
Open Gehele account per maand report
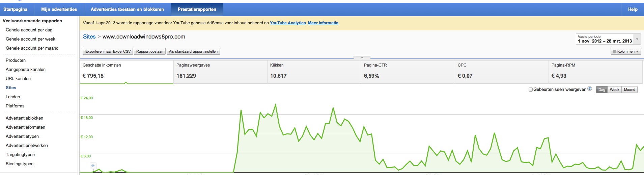pos(32,48)
